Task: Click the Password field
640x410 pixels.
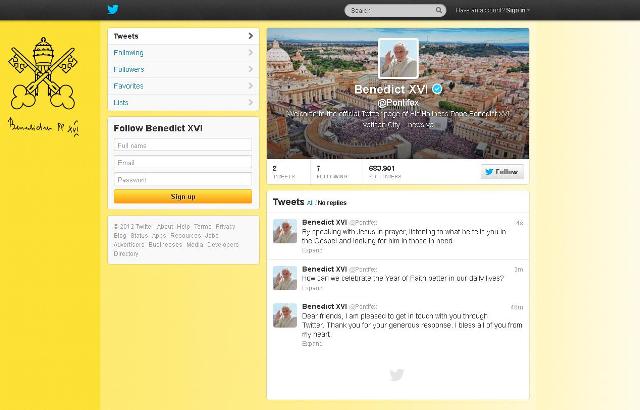Action: [x=183, y=180]
